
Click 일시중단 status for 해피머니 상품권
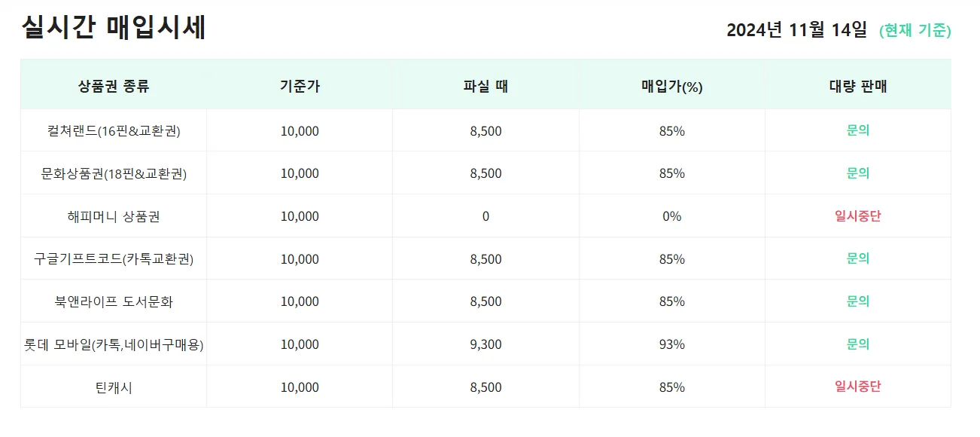[x=858, y=216]
